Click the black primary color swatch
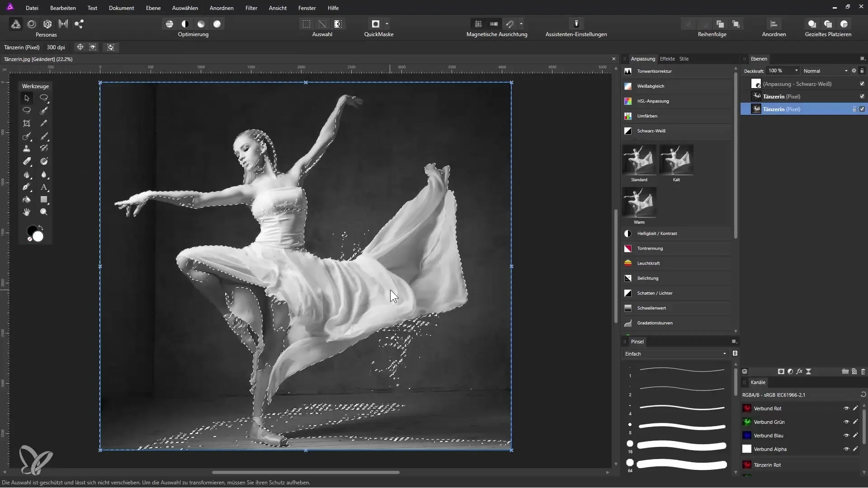This screenshot has height=488, width=868. pos(31,230)
